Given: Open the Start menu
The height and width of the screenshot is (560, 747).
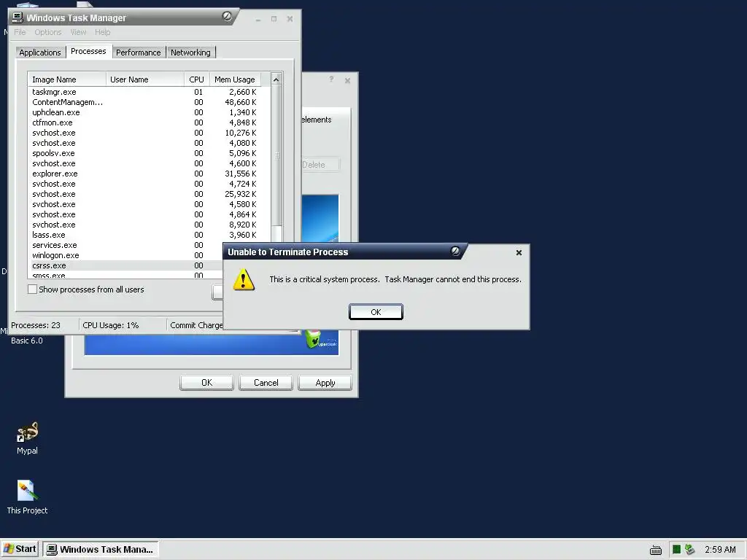Looking at the screenshot, I should pos(20,549).
